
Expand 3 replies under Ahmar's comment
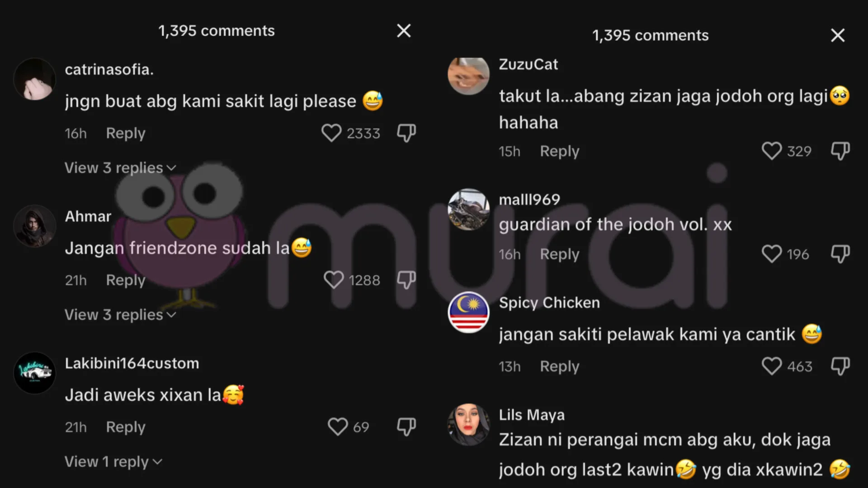120,314
